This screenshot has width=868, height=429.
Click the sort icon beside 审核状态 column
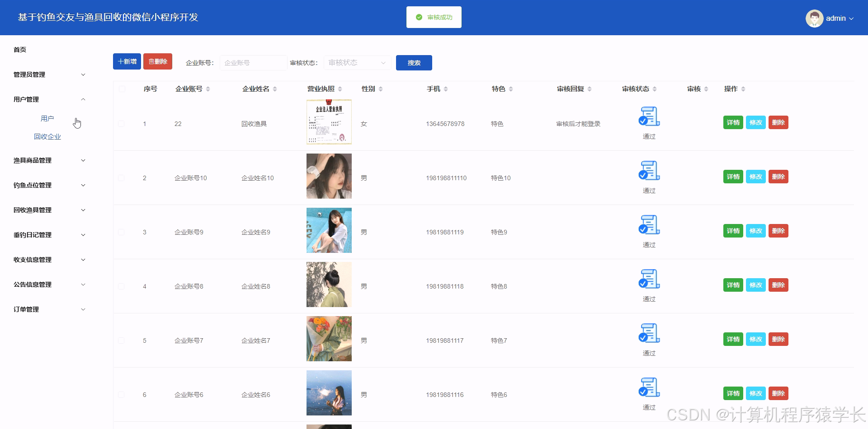coord(654,89)
